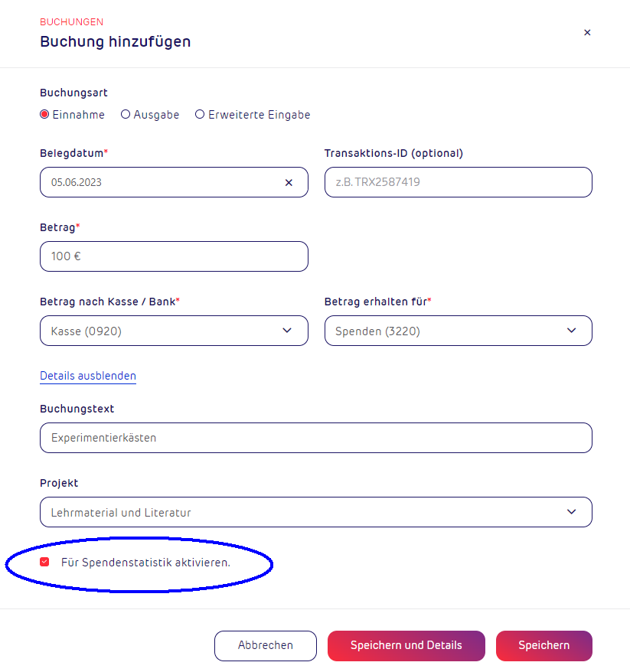Focus the Transaktions-ID input field
The image size is (630, 672).
pos(458,182)
